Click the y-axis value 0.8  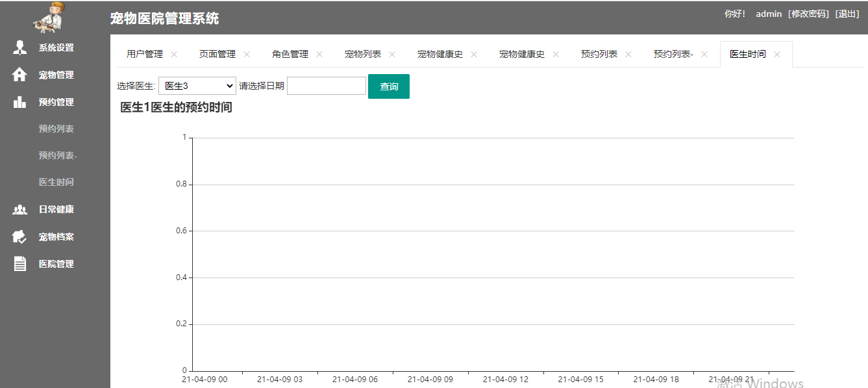click(x=181, y=185)
